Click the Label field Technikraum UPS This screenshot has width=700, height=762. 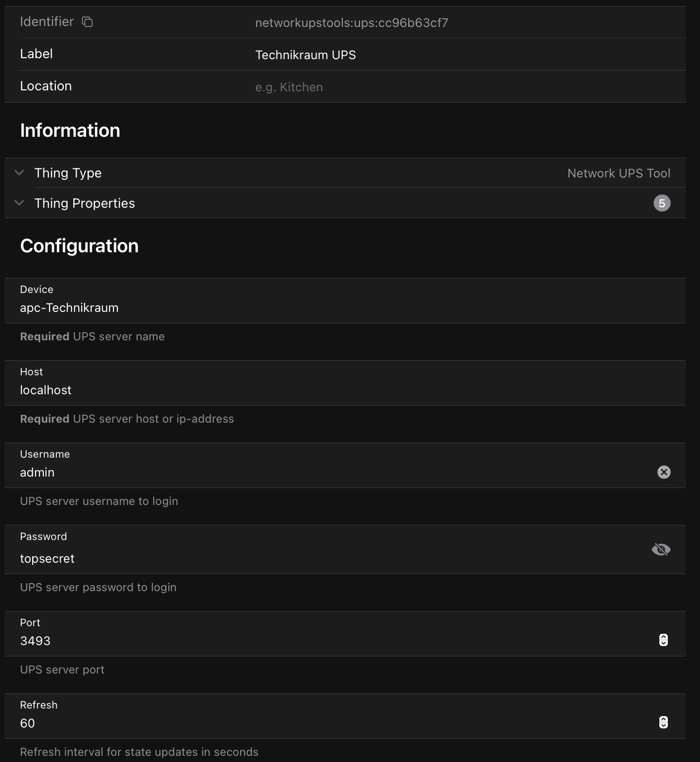(x=306, y=55)
